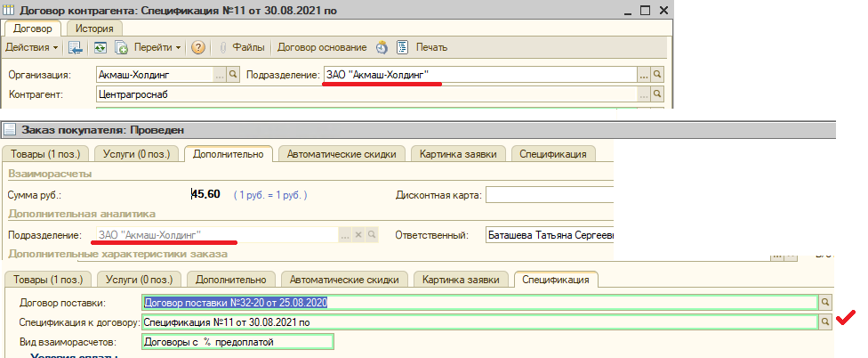The width and height of the screenshot is (868, 358).
Task: Click the Сумма руб. value 45.60
Action: point(206,194)
